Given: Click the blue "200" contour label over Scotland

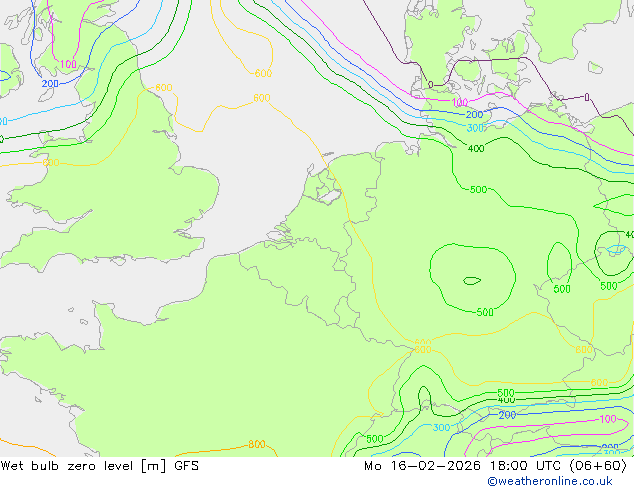Looking at the screenshot, I should pos(50,84).
